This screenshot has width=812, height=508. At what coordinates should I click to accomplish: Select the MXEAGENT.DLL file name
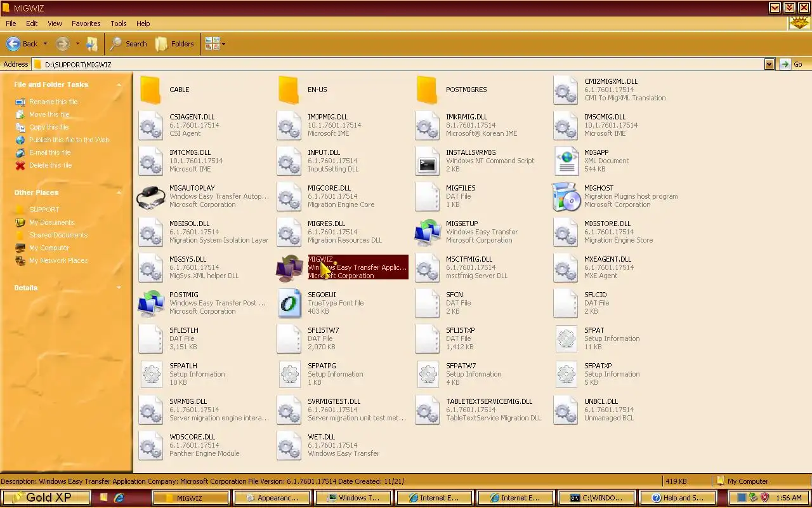click(608, 259)
